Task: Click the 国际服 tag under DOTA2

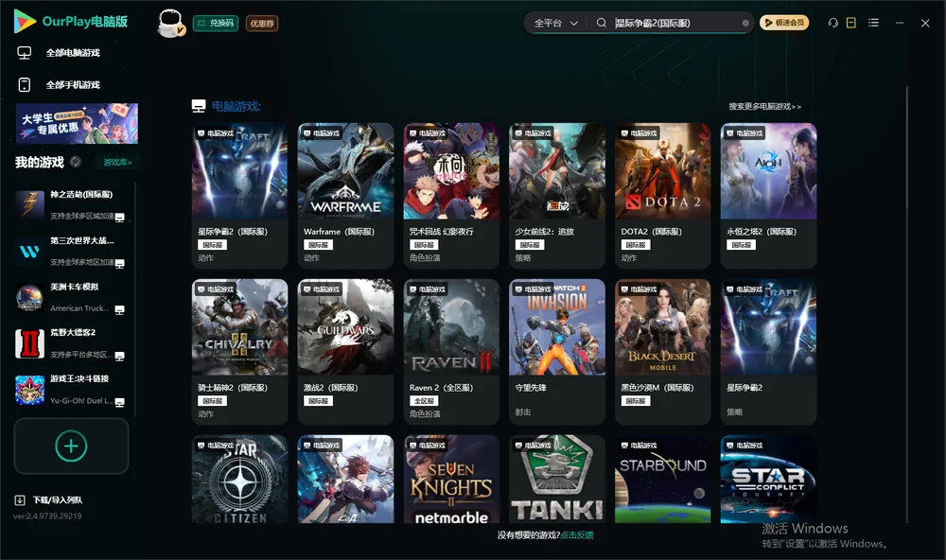Action: (636, 245)
